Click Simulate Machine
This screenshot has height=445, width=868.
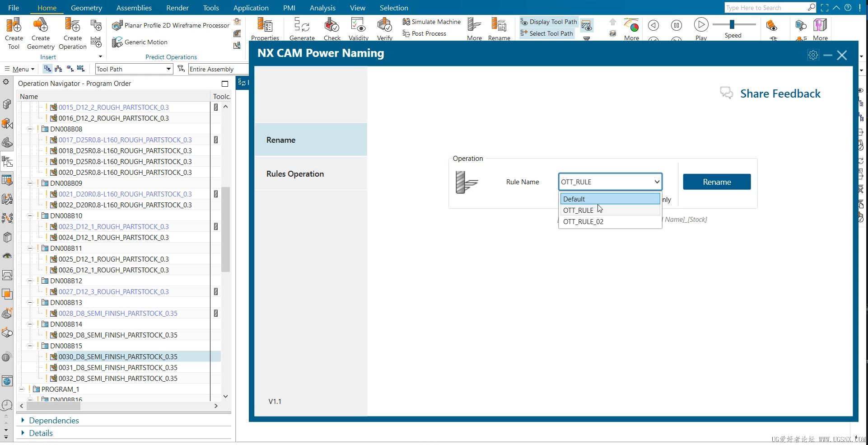[431, 22]
